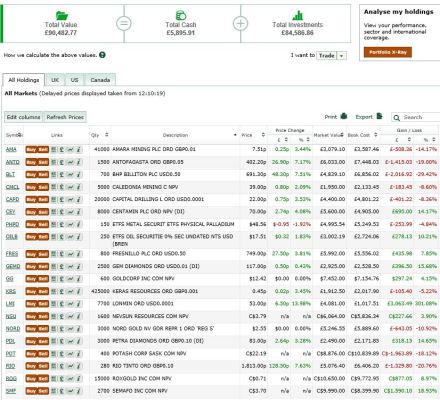Select the Total Cash amount text
440x400 pixels.
pyautogui.click(x=180, y=33)
